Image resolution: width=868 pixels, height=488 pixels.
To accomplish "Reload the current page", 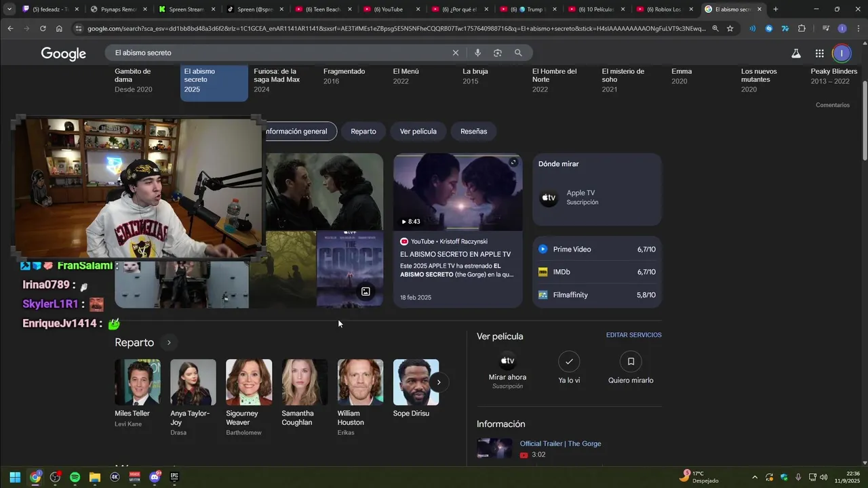I will pyautogui.click(x=43, y=28).
